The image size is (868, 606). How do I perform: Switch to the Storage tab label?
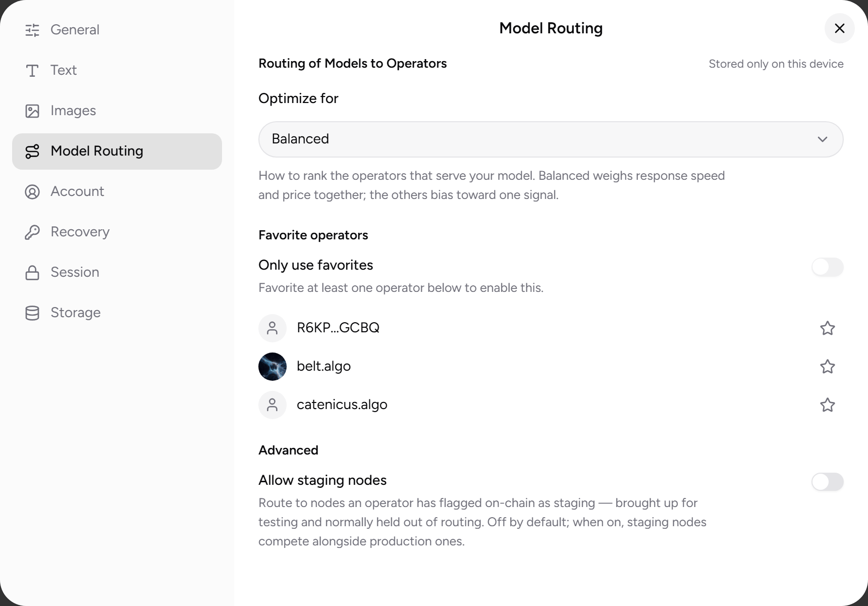(x=76, y=313)
